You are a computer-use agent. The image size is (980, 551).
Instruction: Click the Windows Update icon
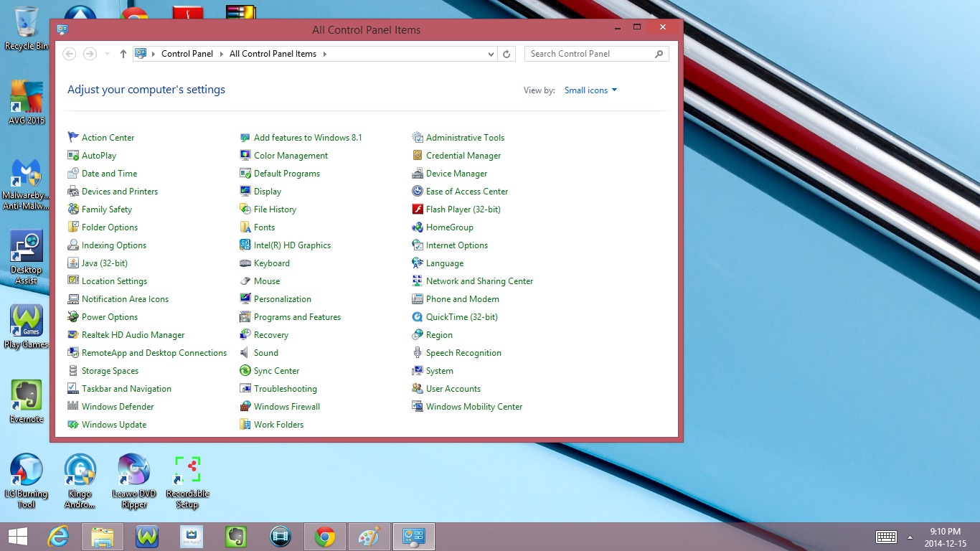click(x=73, y=424)
